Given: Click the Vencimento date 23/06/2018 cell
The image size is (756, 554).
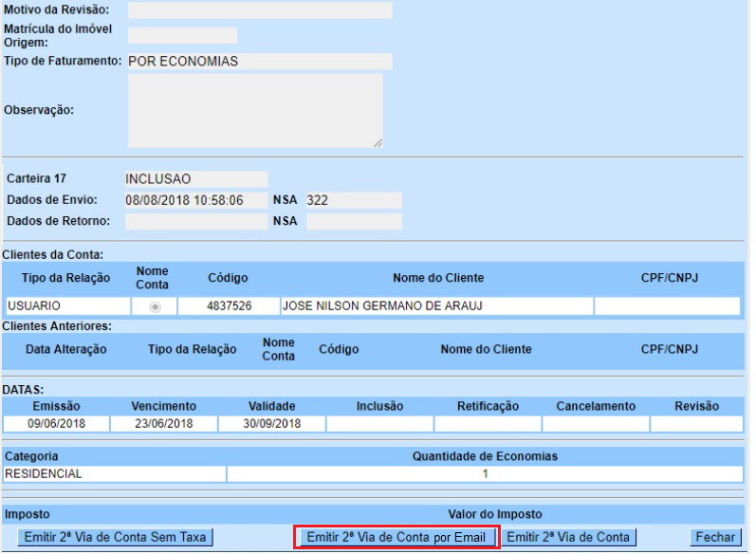Looking at the screenshot, I should (x=163, y=424).
